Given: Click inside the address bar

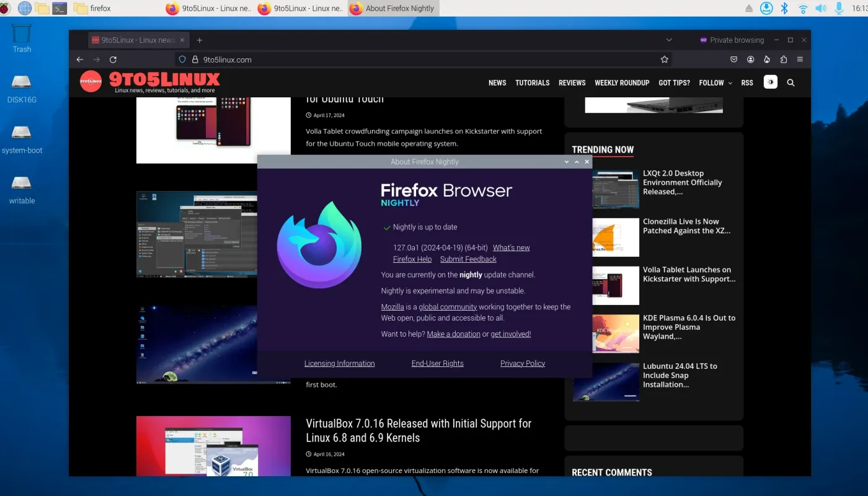Looking at the screenshot, I should click(x=372, y=60).
